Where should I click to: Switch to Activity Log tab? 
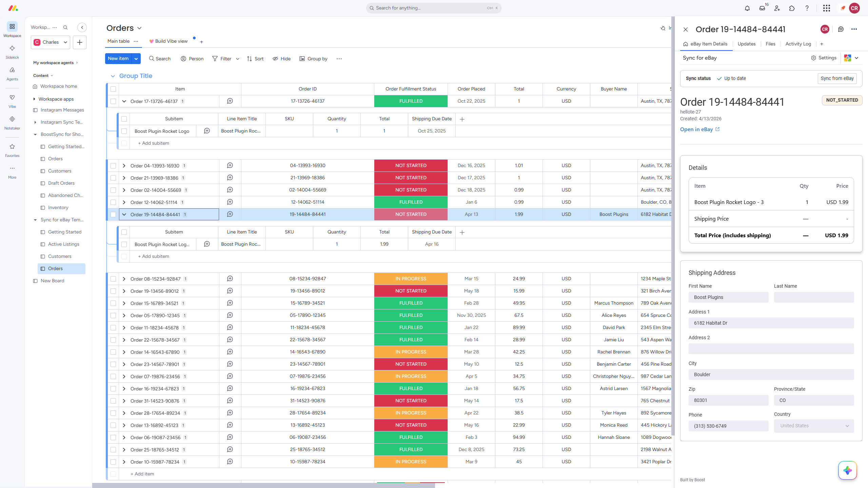coord(798,44)
